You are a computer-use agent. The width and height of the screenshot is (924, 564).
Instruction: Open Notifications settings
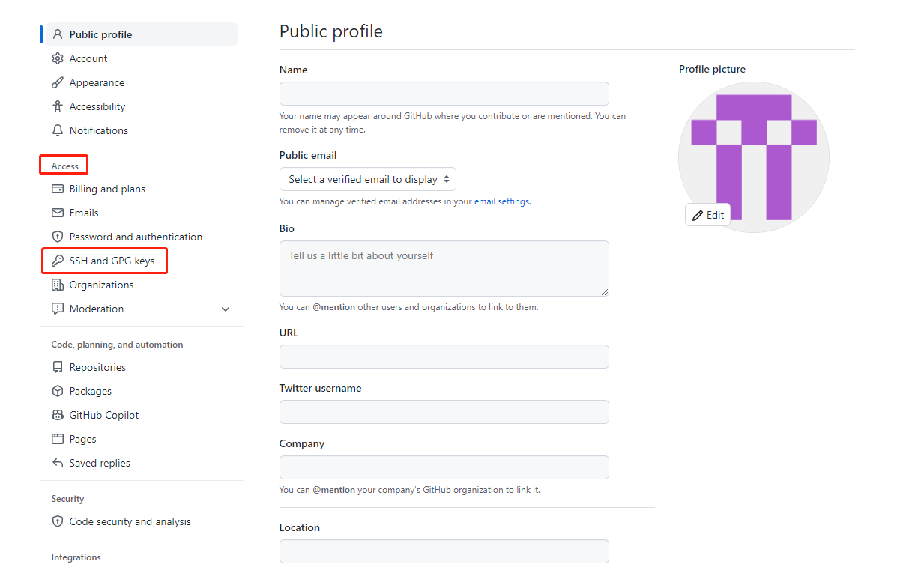99,130
